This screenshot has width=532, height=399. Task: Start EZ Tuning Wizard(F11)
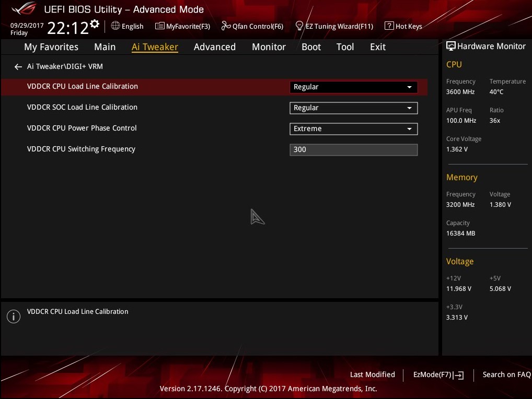coord(334,26)
